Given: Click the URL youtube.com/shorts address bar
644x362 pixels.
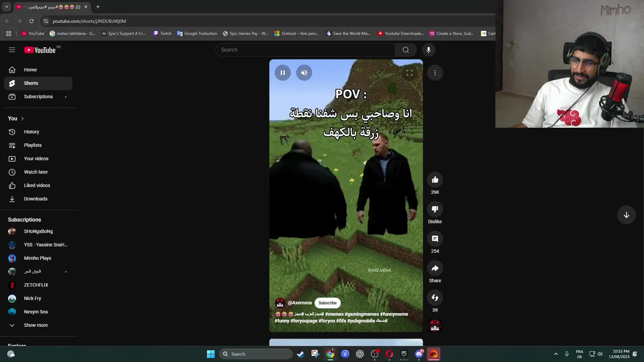Looking at the screenshot, I should point(89,21).
